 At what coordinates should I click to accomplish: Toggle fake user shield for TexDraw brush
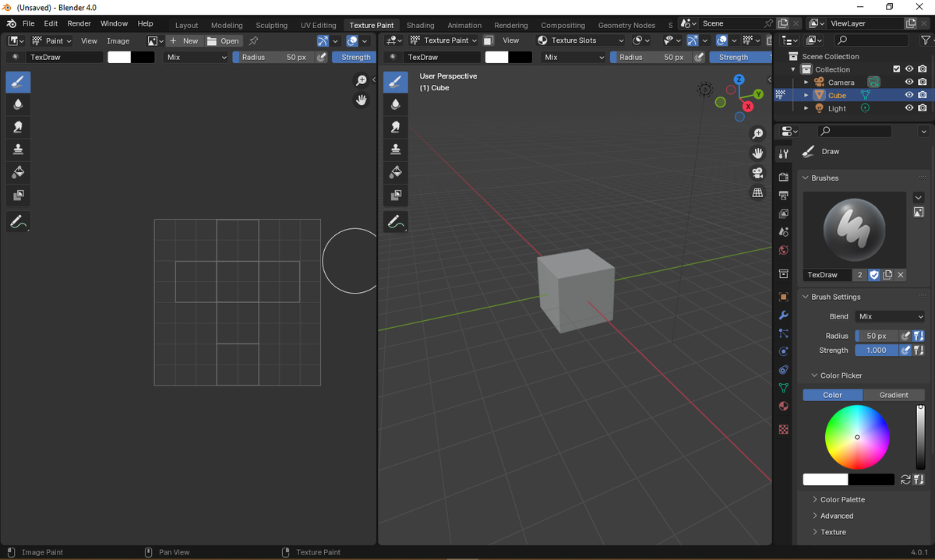(x=874, y=275)
